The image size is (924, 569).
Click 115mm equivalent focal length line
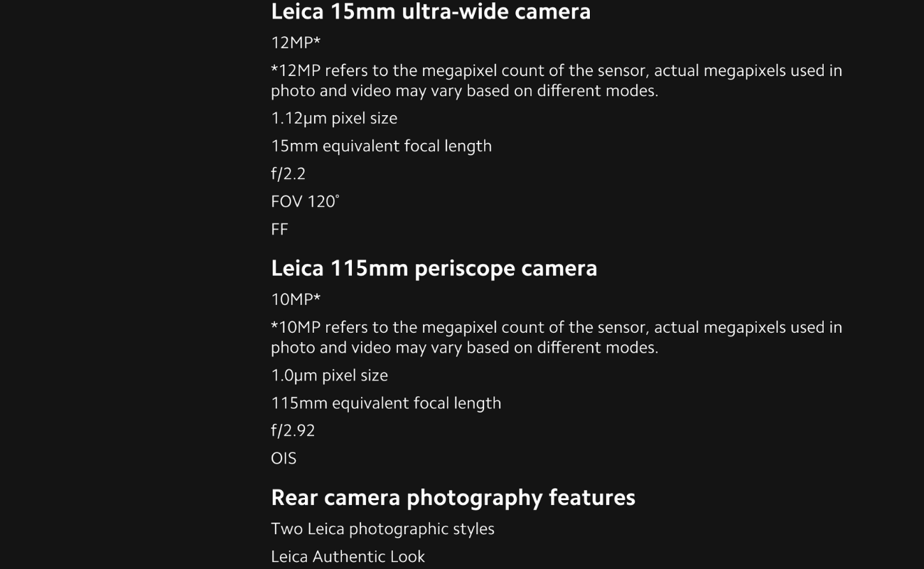tap(386, 403)
